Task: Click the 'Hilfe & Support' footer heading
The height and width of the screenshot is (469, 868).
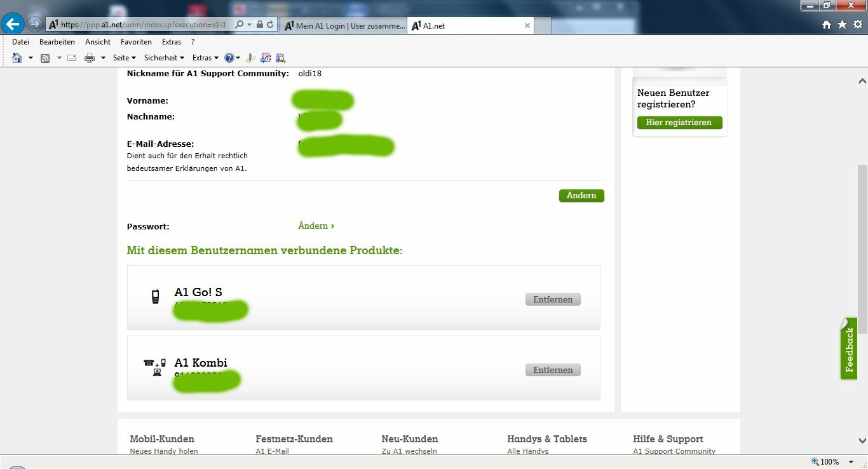Action: (668, 439)
